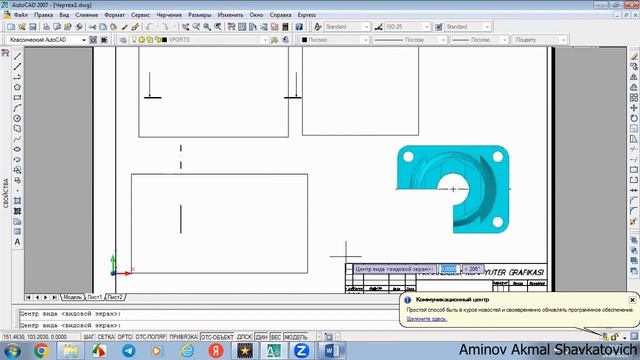This screenshot has height=360, width=640.
Task: Select the Line tool in draw toolbar
Action: (x=17, y=56)
